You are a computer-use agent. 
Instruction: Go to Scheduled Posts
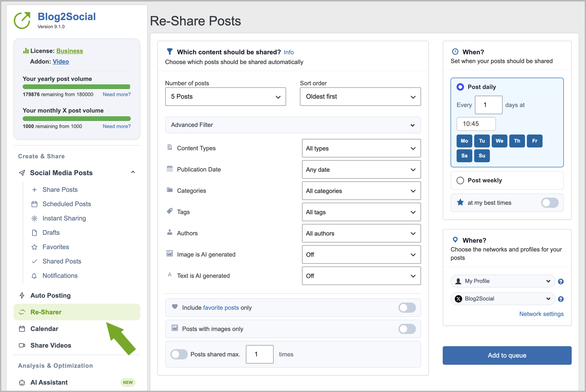point(67,204)
